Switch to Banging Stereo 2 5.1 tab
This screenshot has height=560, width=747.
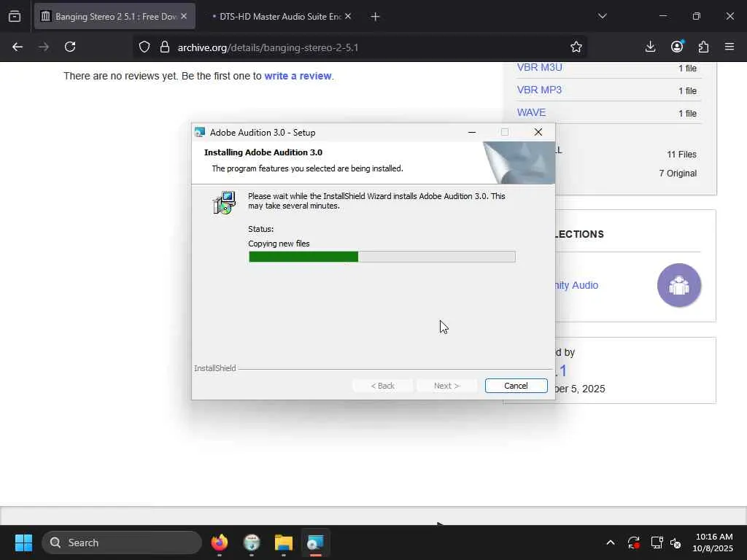[115, 16]
